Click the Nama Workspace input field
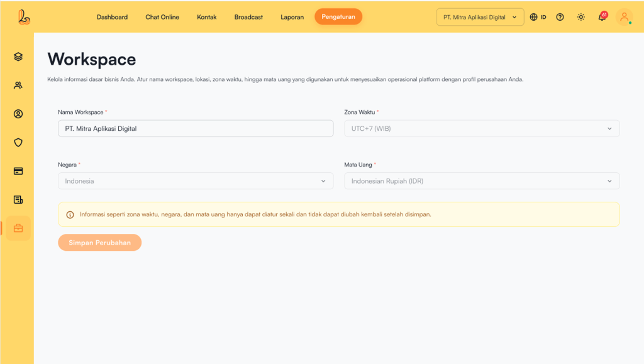 pos(195,129)
